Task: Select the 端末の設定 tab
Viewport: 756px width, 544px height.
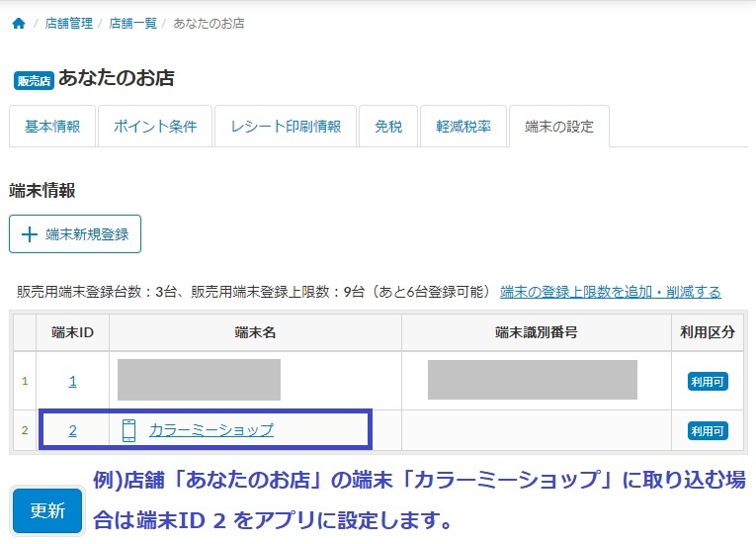Action: click(559, 127)
